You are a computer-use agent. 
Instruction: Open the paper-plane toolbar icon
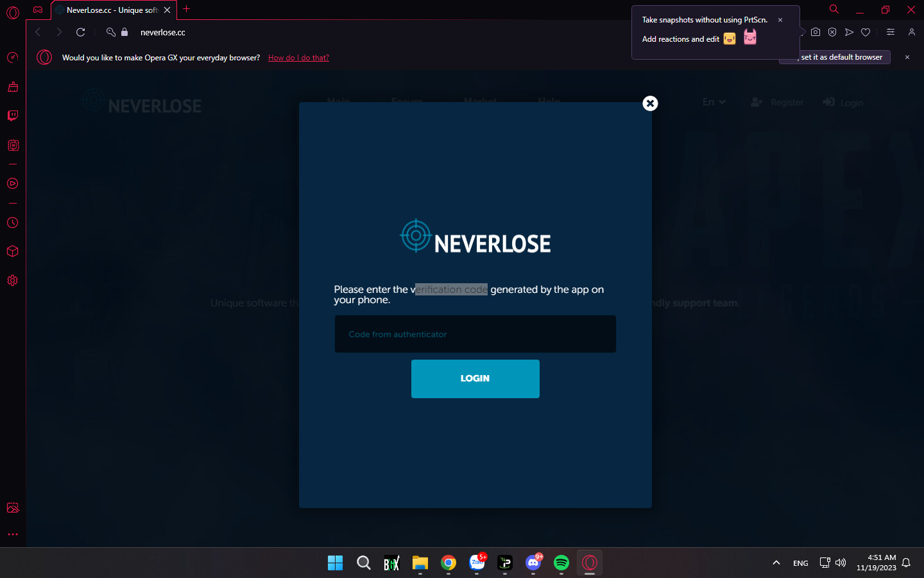click(x=849, y=32)
